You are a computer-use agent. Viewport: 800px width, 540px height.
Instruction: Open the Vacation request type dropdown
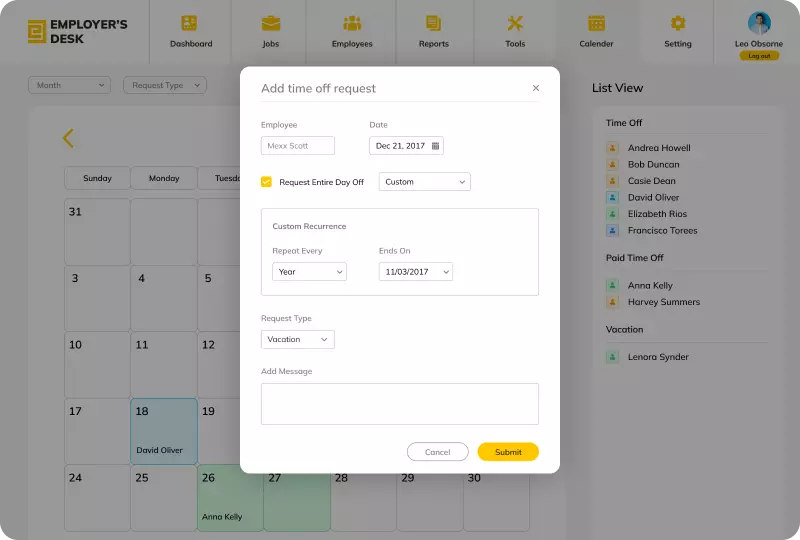pos(297,340)
